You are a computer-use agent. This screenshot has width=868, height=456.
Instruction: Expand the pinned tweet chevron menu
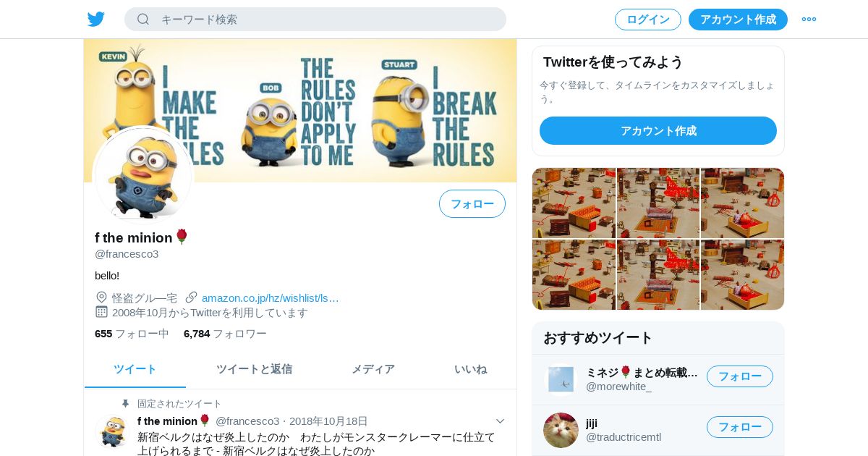coord(500,421)
